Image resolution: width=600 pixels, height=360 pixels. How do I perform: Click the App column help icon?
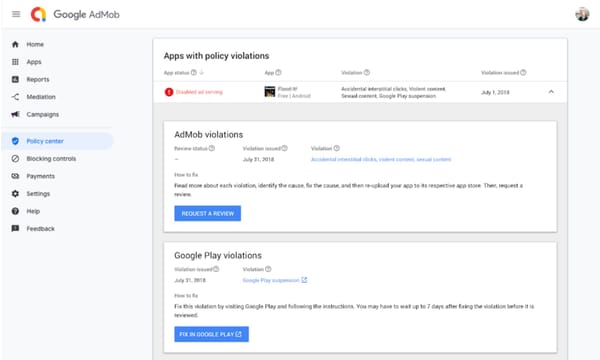pyautogui.click(x=278, y=73)
